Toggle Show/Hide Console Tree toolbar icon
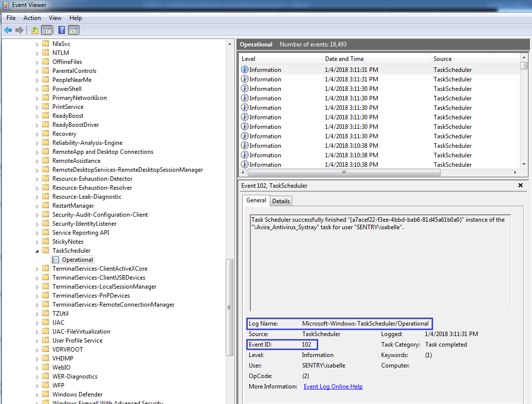The height and width of the screenshot is (404, 532). point(46,30)
